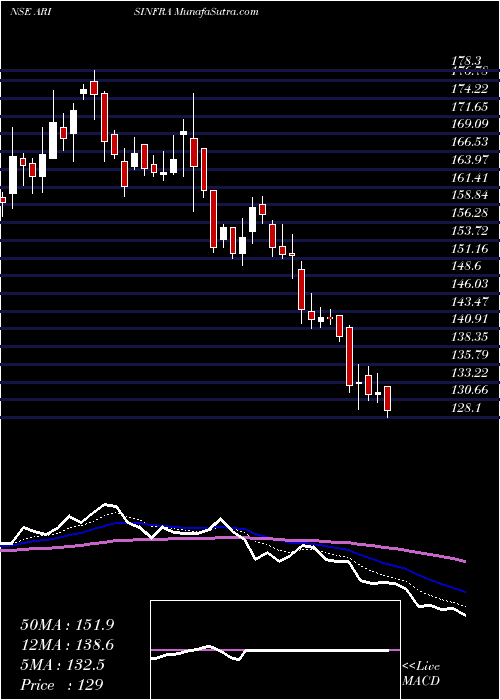Select the 166.53 price level
The image size is (500, 700).
tap(470, 142)
